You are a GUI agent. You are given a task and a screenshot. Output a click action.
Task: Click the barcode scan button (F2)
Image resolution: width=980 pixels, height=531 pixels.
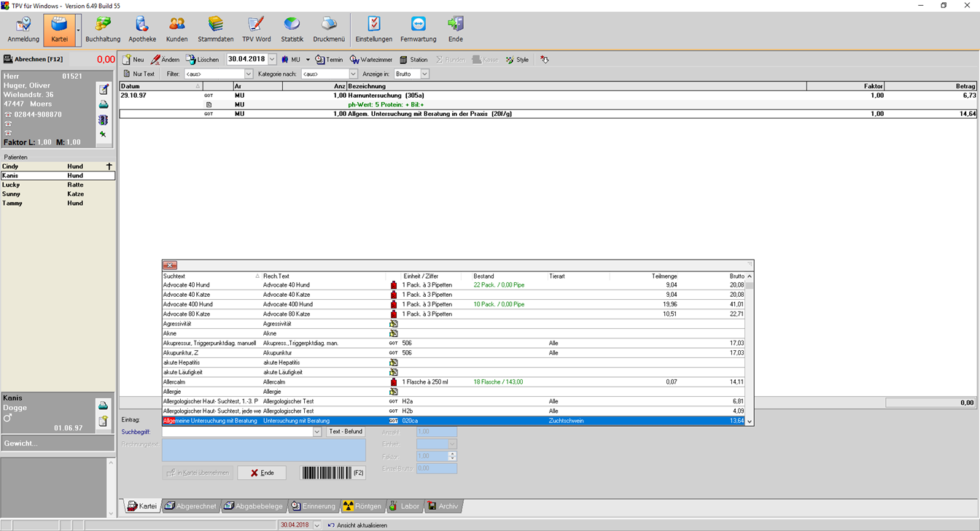pos(332,473)
